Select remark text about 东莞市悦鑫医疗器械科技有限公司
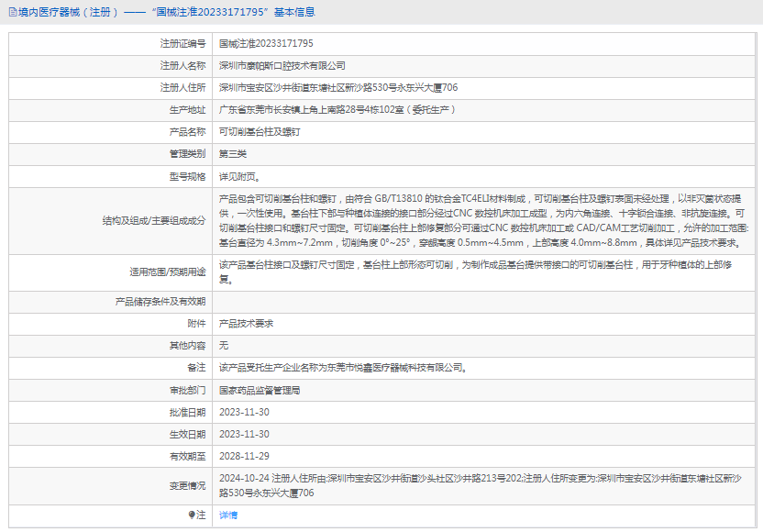763x532 pixels. tap(343, 368)
